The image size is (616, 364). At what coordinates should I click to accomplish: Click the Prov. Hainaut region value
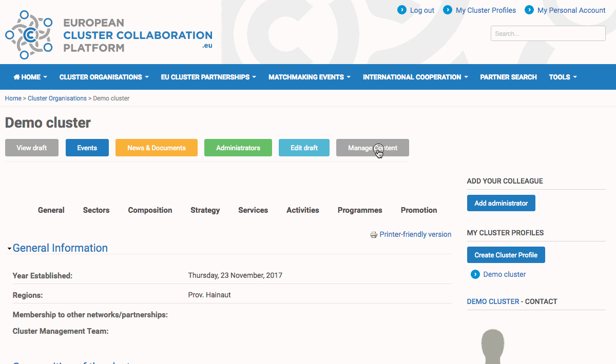pyautogui.click(x=209, y=295)
